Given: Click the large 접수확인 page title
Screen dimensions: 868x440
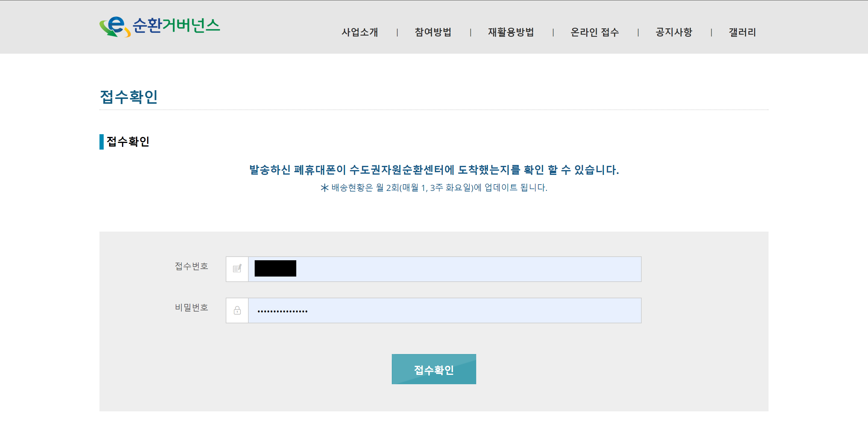Looking at the screenshot, I should 129,97.
